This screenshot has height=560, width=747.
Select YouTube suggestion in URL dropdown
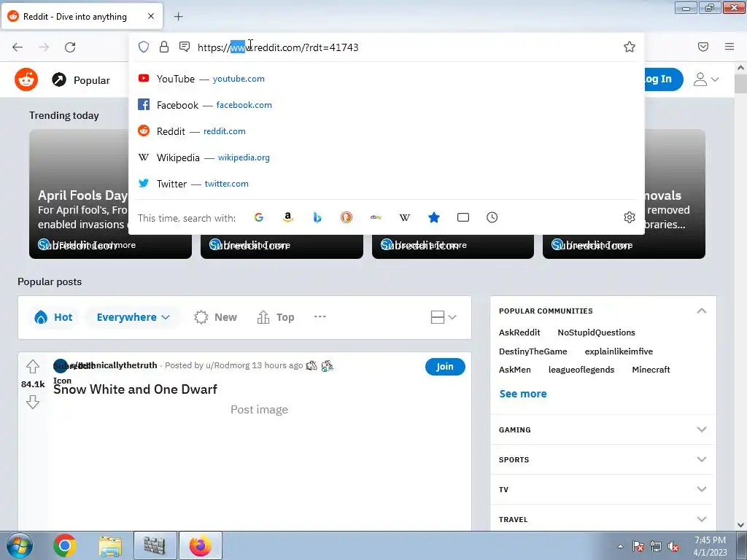(x=387, y=79)
